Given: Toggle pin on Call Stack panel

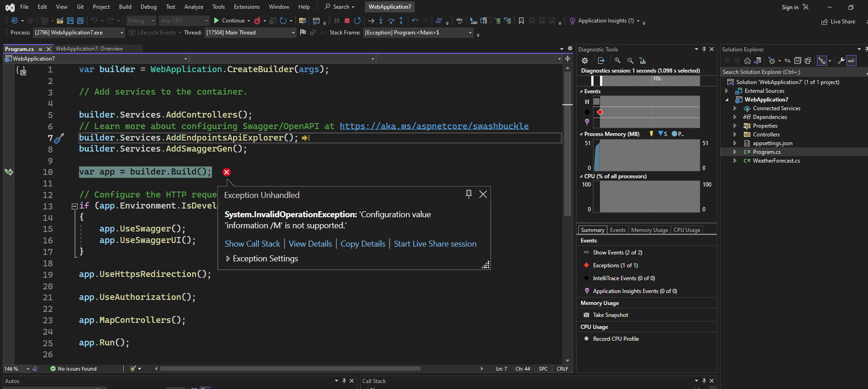Looking at the screenshot, I should click(704, 381).
